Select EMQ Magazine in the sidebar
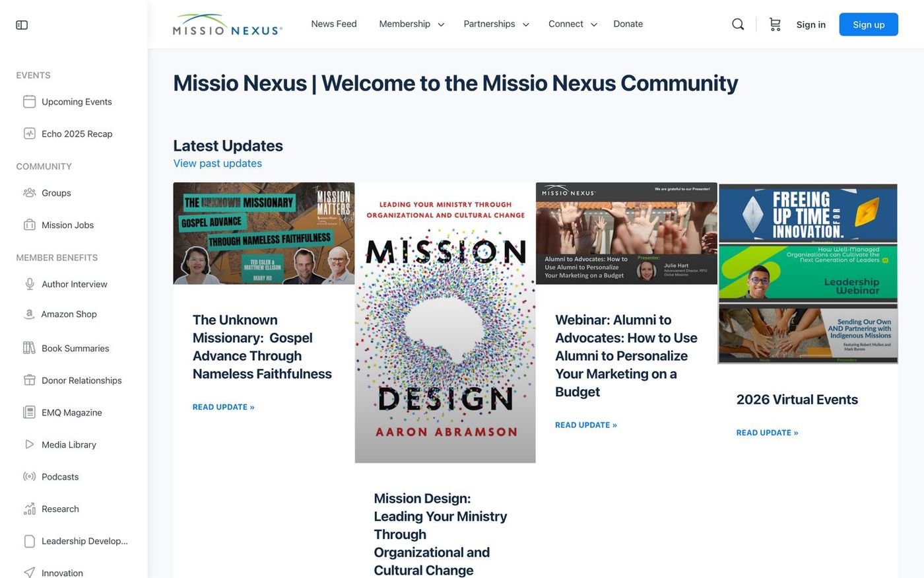 (72, 412)
